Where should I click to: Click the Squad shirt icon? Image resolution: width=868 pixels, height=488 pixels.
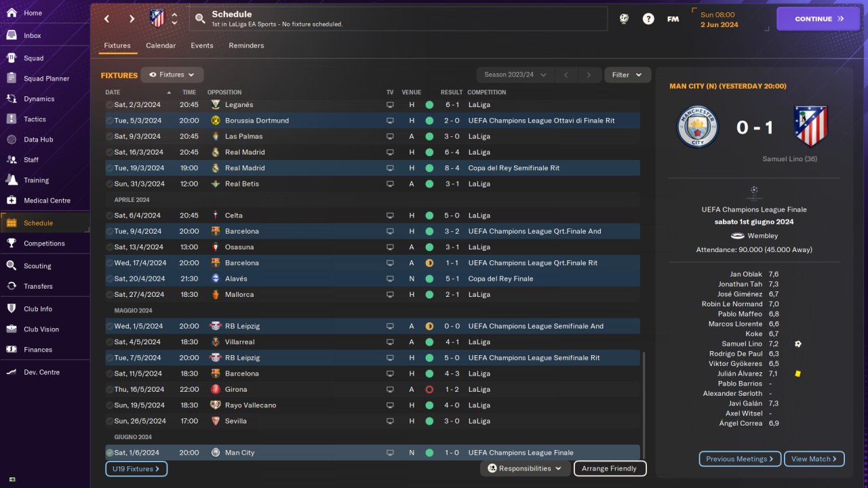pyautogui.click(x=12, y=58)
